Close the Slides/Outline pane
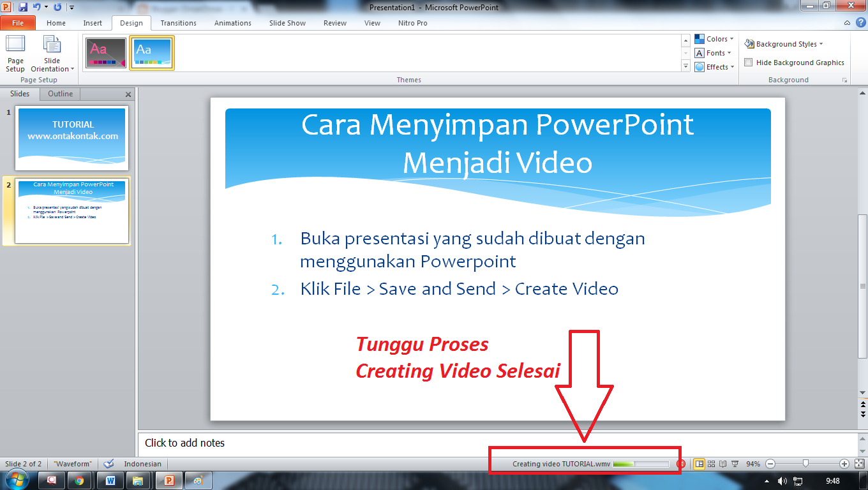 click(128, 94)
